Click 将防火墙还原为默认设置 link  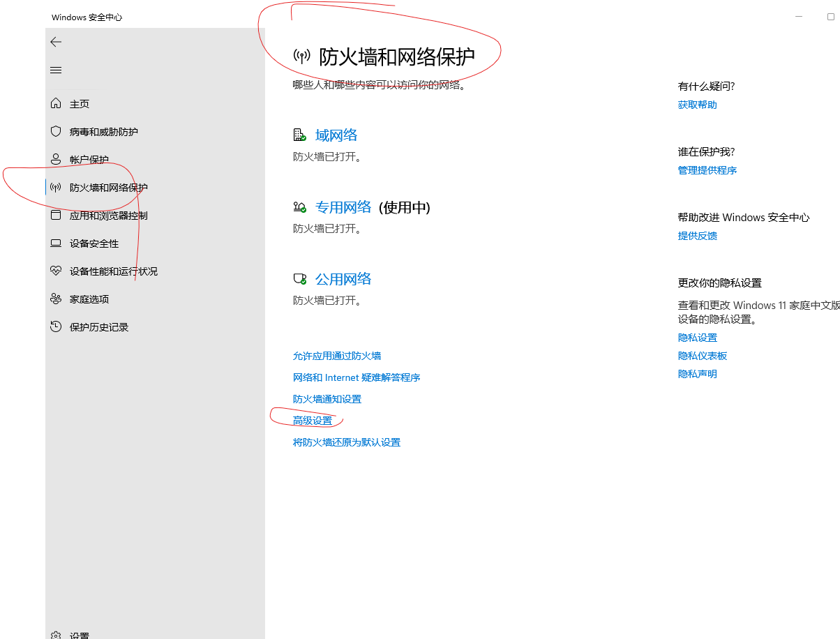pyautogui.click(x=347, y=442)
